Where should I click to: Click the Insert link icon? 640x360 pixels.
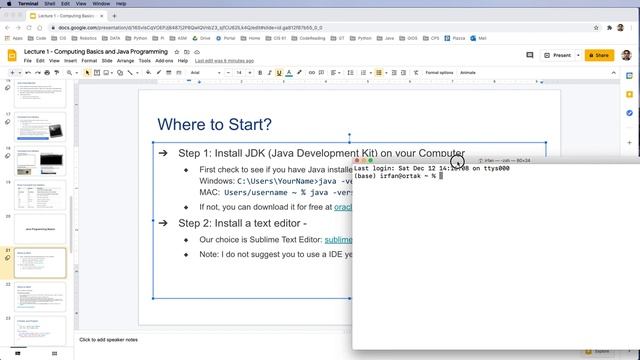[x=312, y=73]
